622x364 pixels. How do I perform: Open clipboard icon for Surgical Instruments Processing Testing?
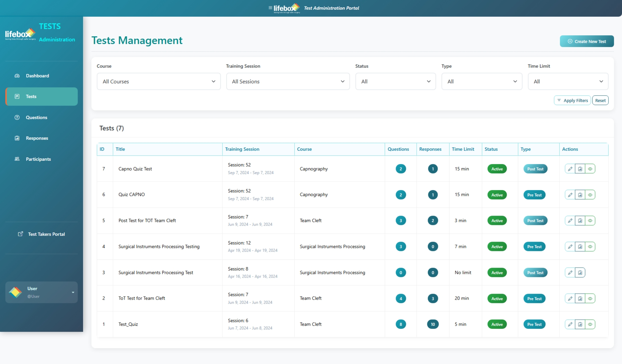pyautogui.click(x=580, y=247)
